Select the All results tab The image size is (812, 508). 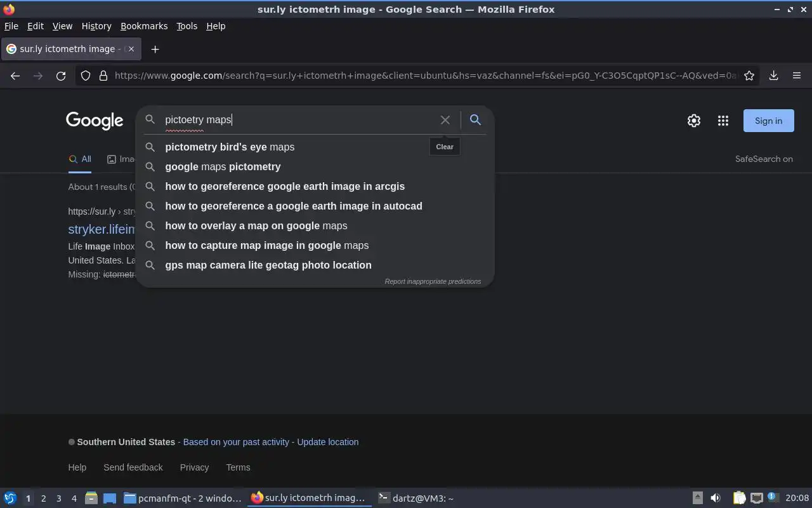pyautogui.click(x=80, y=159)
